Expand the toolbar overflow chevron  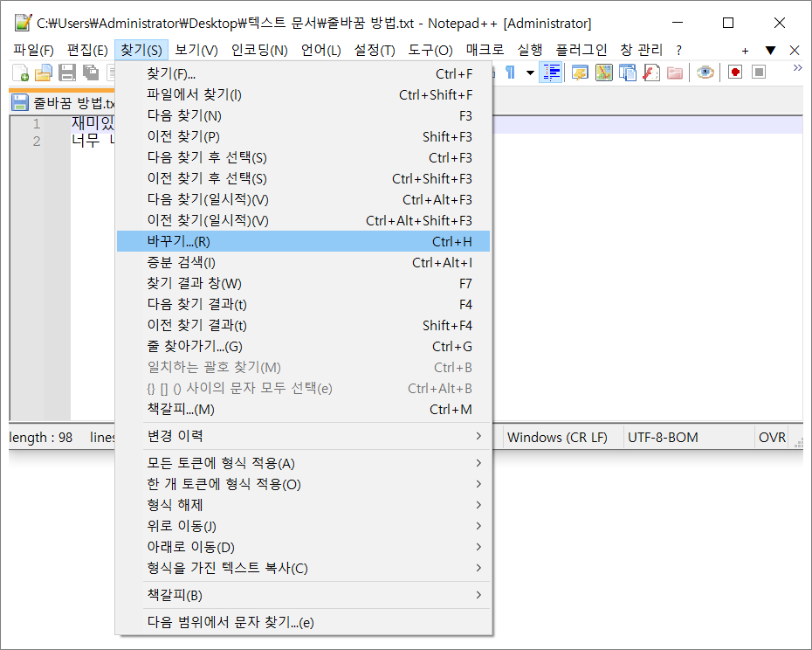point(797,68)
